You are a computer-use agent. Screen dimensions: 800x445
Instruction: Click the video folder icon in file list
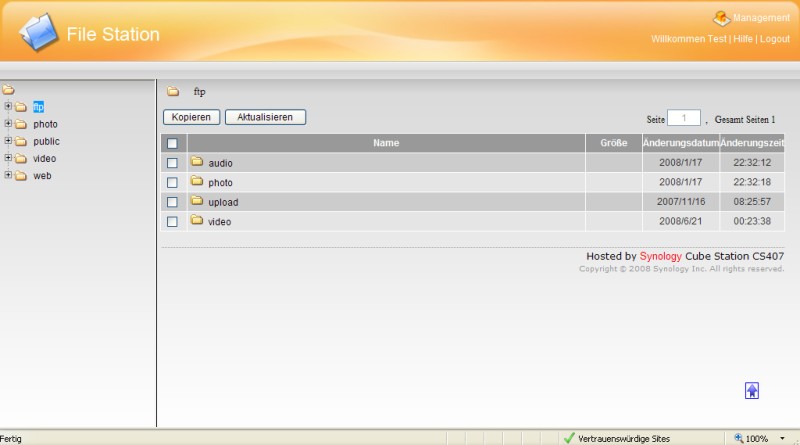tap(197, 221)
